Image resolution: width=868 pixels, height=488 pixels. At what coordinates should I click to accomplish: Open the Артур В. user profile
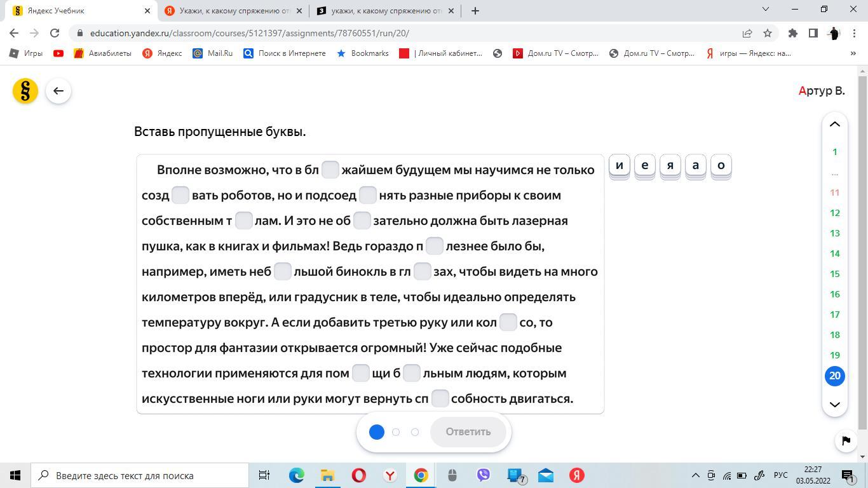point(822,91)
